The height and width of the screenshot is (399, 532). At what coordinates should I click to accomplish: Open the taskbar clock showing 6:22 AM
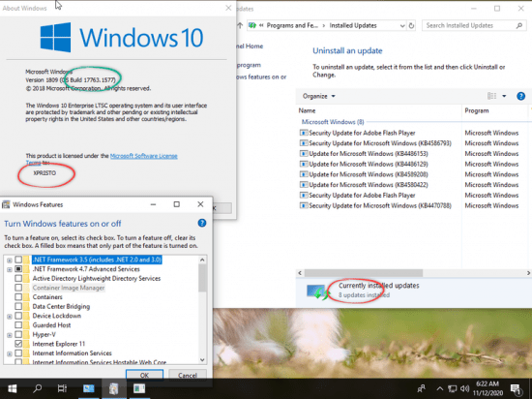click(x=488, y=388)
